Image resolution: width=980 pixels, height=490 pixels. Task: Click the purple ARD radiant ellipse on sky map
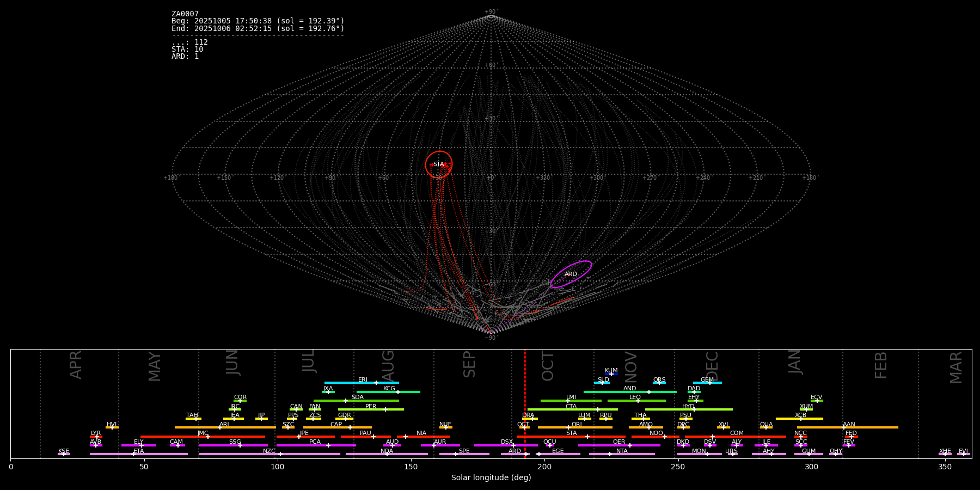point(571,274)
